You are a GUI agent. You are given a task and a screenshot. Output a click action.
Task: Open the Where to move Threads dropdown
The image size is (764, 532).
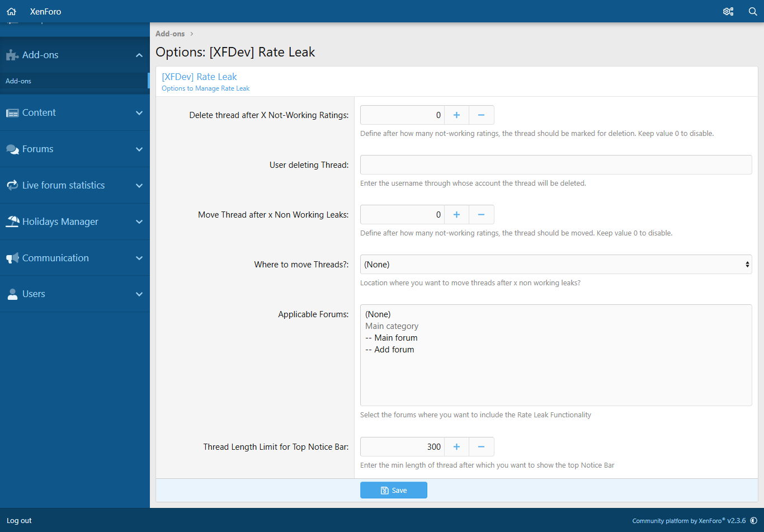click(x=555, y=265)
